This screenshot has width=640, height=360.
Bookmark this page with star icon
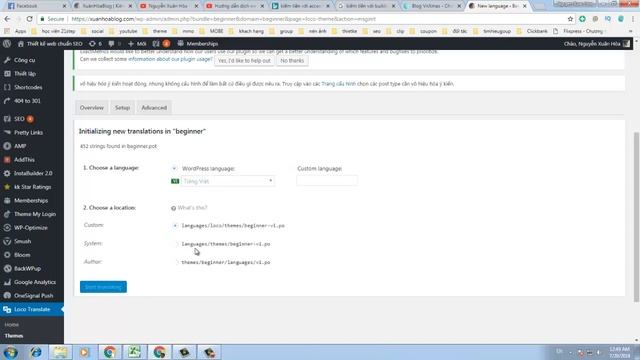point(570,19)
